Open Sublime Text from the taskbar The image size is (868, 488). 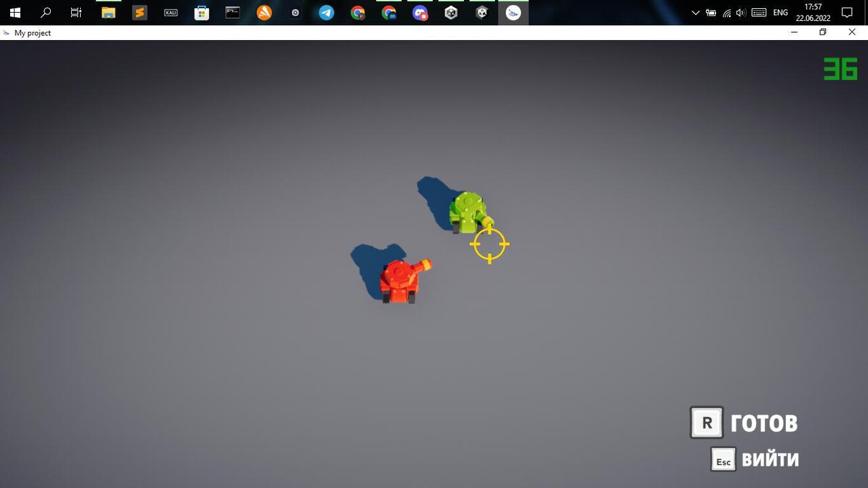click(x=140, y=12)
